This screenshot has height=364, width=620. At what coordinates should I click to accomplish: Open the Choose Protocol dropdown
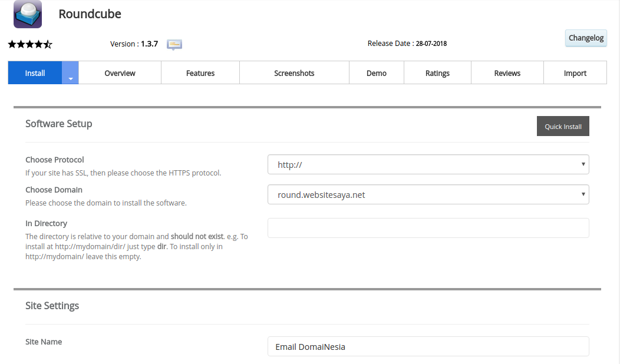pyautogui.click(x=428, y=164)
